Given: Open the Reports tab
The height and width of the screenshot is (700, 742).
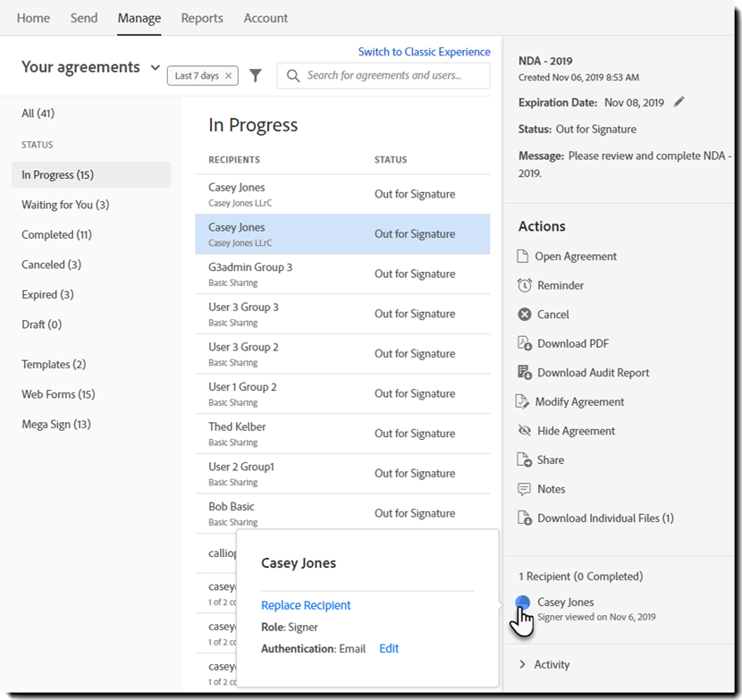Looking at the screenshot, I should click(202, 18).
